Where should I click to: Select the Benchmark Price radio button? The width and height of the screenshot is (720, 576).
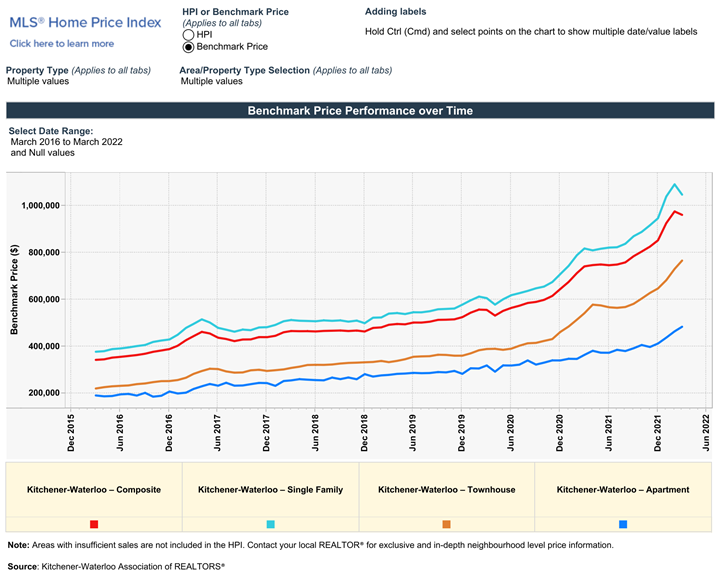188,47
